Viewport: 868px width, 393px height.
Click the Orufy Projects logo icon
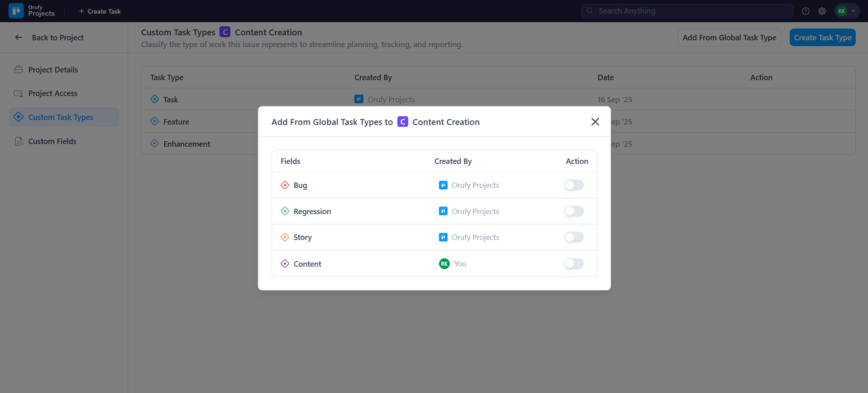[x=16, y=11]
